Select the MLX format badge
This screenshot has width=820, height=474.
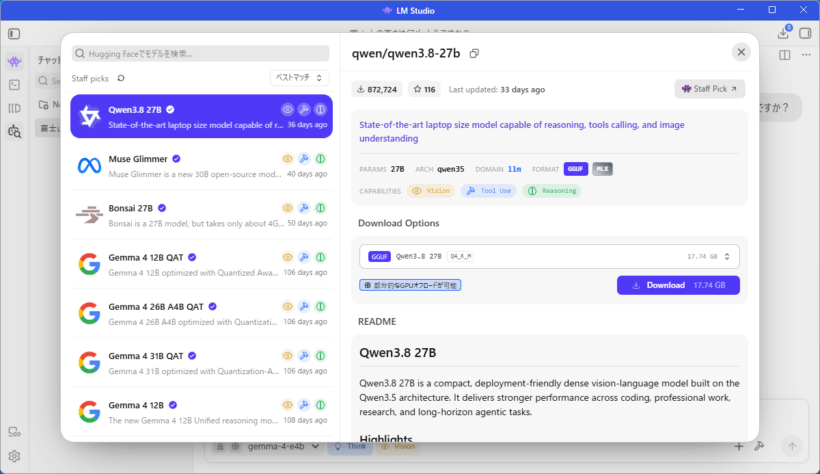point(602,169)
